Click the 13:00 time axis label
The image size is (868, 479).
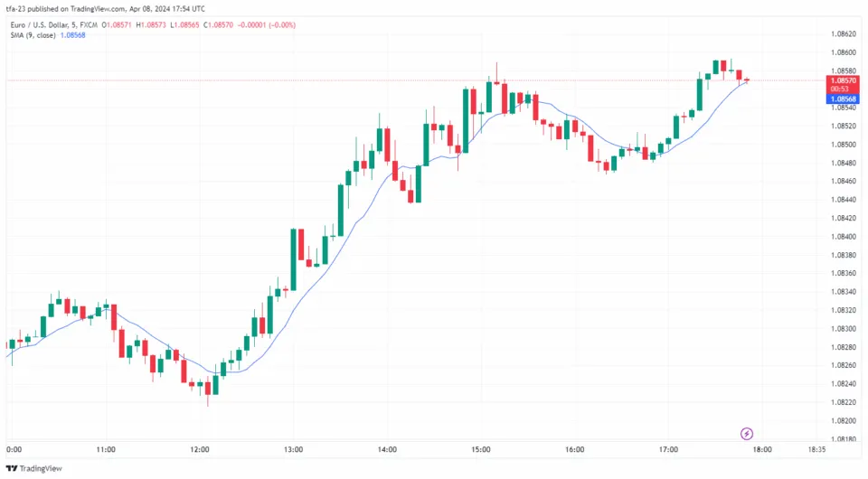tap(293, 449)
